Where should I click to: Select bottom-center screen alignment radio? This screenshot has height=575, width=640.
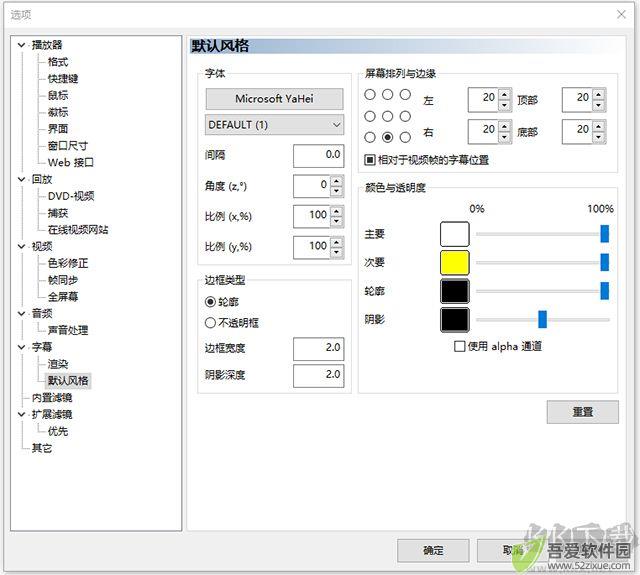point(387,138)
